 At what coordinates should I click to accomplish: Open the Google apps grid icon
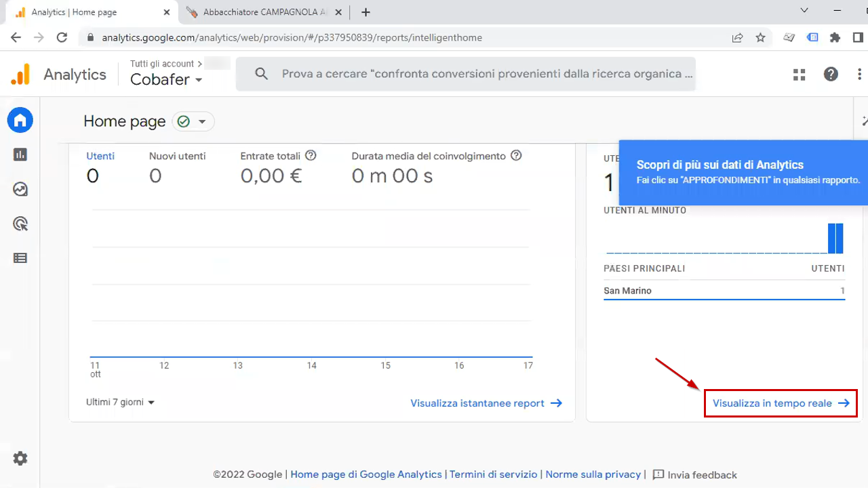click(x=799, y=74)
